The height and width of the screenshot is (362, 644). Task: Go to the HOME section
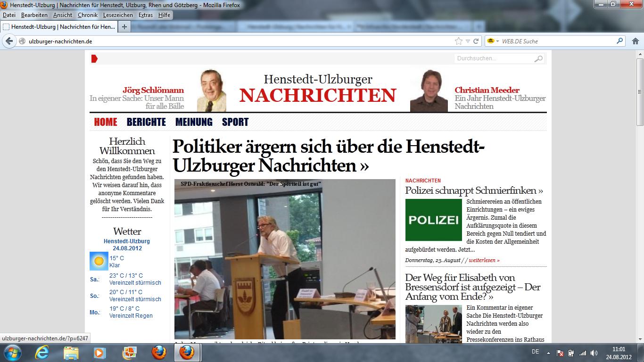(106, 122)
